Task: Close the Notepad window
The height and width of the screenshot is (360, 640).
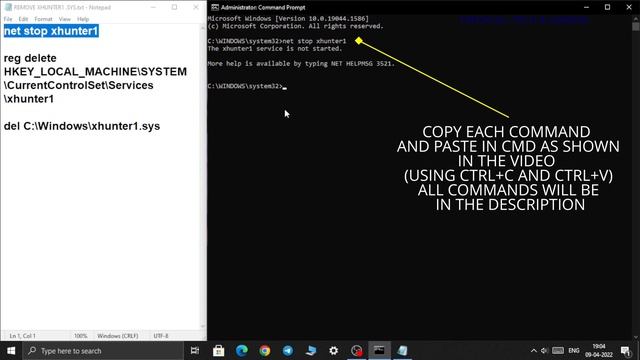Action: click(196, 7)
